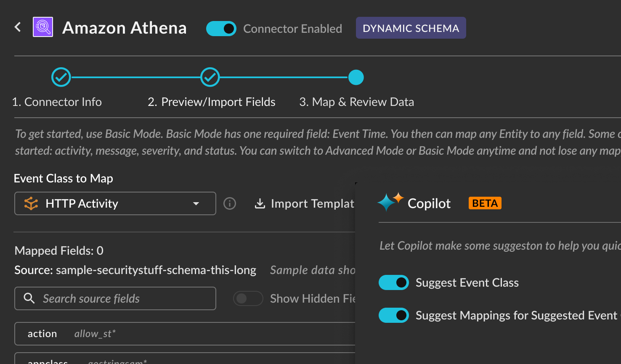Click the Copilot panel heading
621x364 pixels.
[429, 203]
